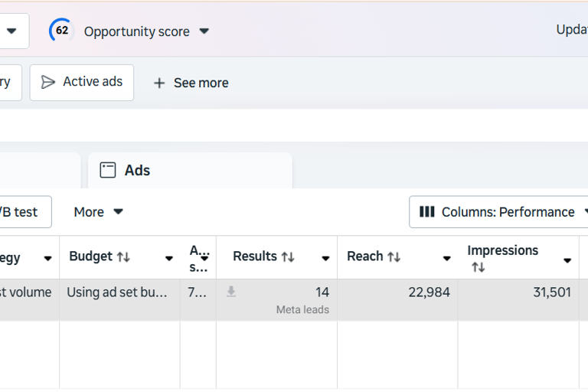Screen dimensions: 588x392
Task: Click the Opportunity score 62 circle icon
Action: click(x=61, y=31)
